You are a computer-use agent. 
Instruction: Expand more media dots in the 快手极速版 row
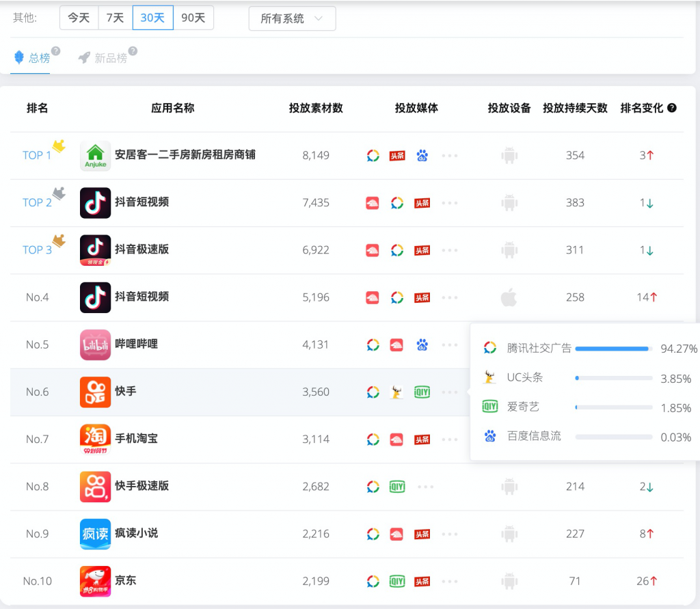[425, 487]
